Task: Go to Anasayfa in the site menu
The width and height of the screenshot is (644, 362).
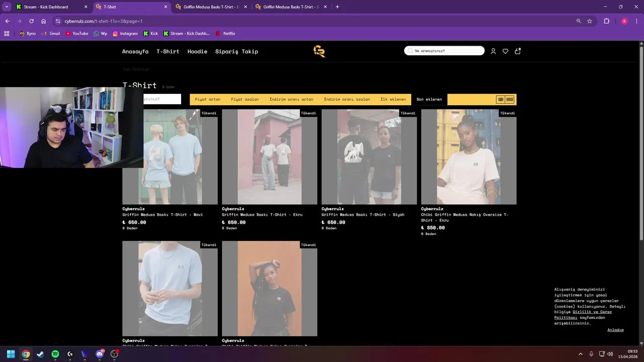Action: [x=135, y=51]
